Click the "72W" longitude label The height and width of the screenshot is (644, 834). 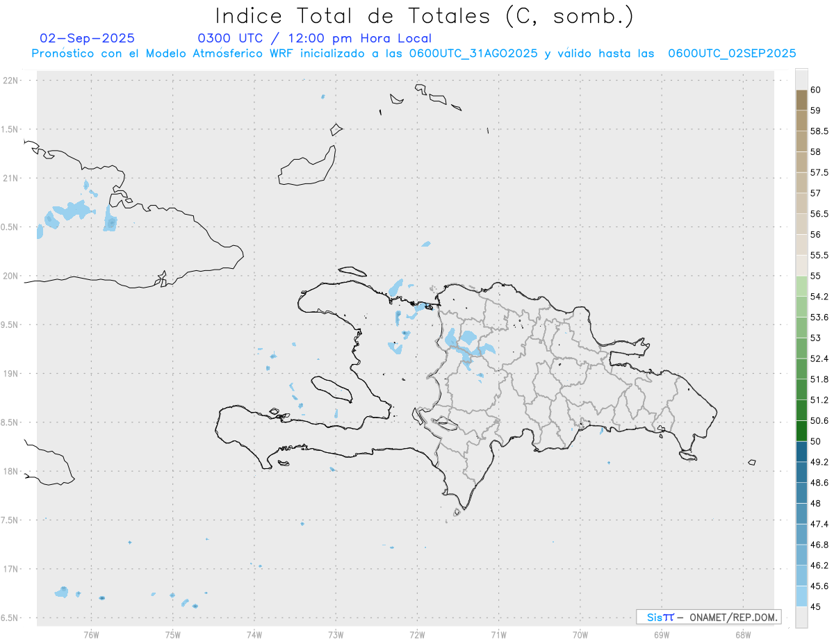point(417,634)
